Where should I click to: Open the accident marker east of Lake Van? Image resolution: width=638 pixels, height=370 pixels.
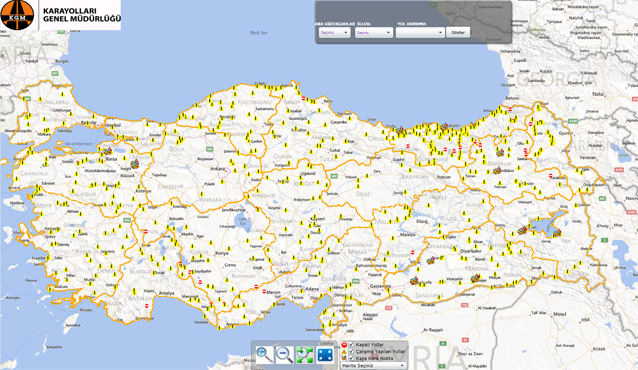pos(557,233)
